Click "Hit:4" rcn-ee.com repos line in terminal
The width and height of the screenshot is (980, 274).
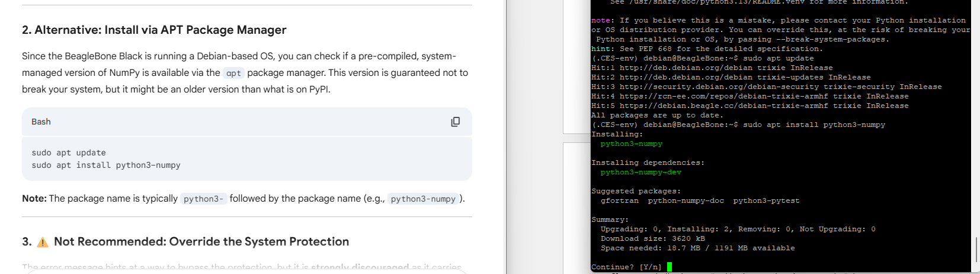coord(750,96)
